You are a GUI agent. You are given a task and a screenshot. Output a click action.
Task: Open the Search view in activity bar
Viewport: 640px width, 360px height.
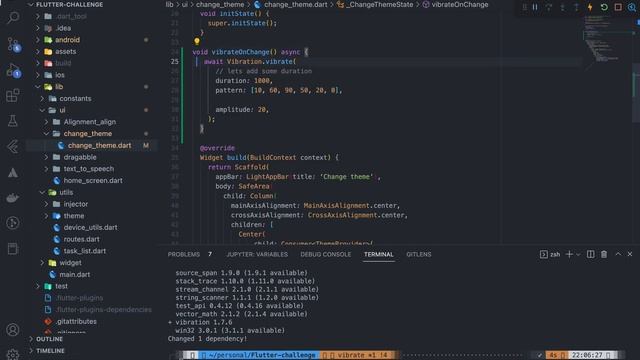(x=13, y=18)
